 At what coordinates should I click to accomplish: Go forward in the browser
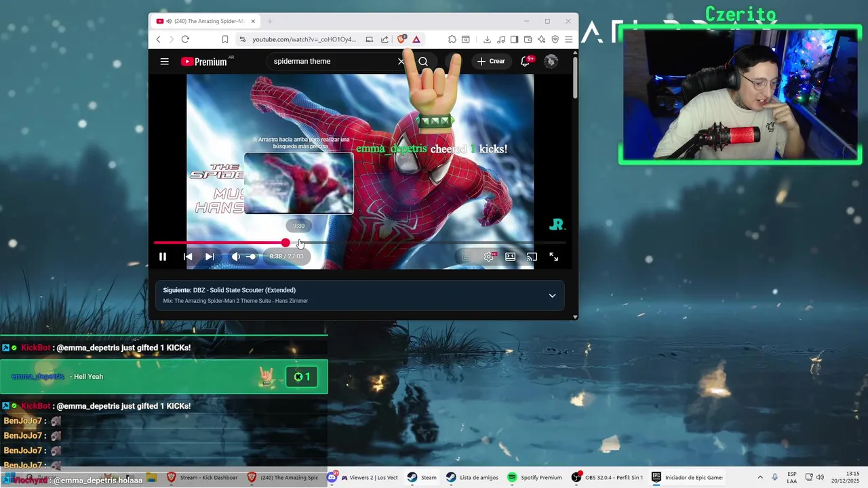tap(171, 39)
